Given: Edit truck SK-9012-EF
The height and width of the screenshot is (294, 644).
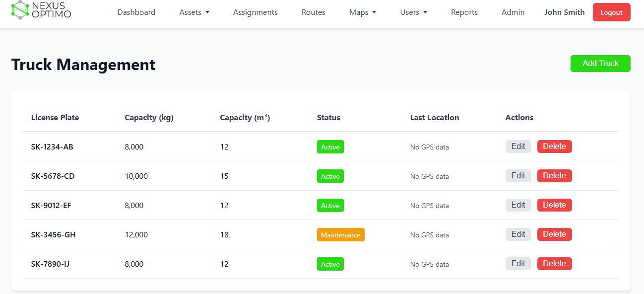Looking at the screenshot, I should (518, 205).
